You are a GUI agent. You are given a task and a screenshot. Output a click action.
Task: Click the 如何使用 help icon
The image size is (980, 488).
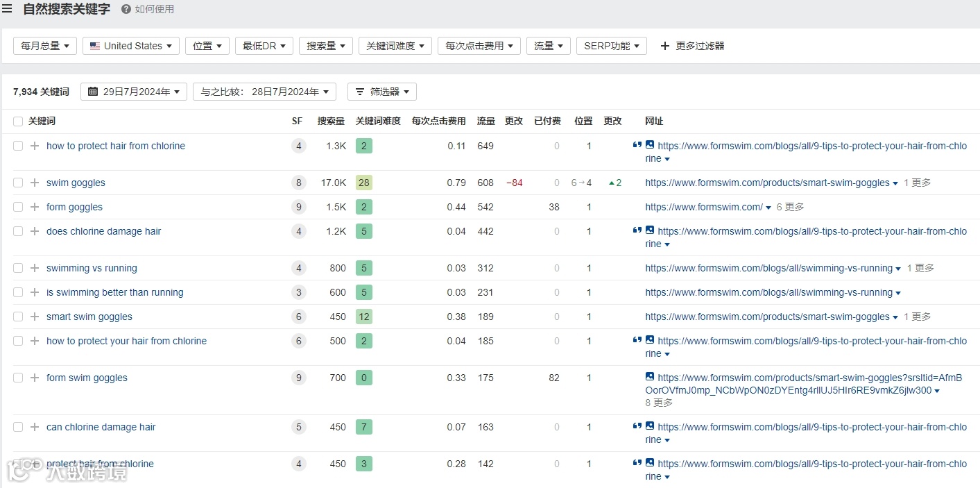(126, 9)
